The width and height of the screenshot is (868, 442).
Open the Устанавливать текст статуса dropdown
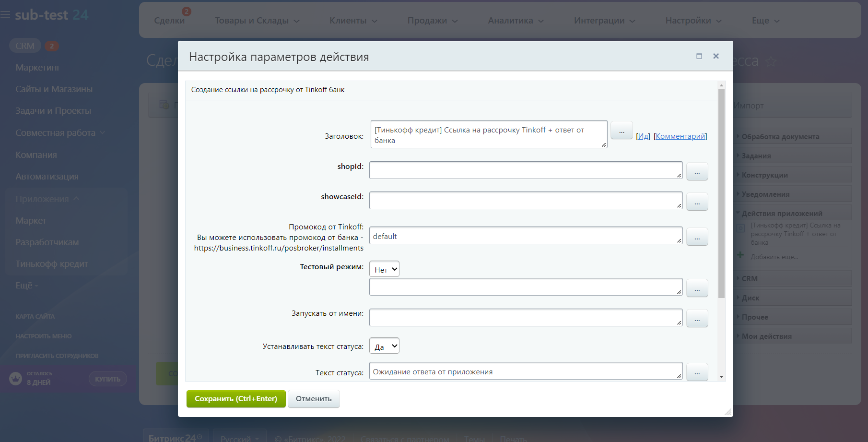[384, 346]
